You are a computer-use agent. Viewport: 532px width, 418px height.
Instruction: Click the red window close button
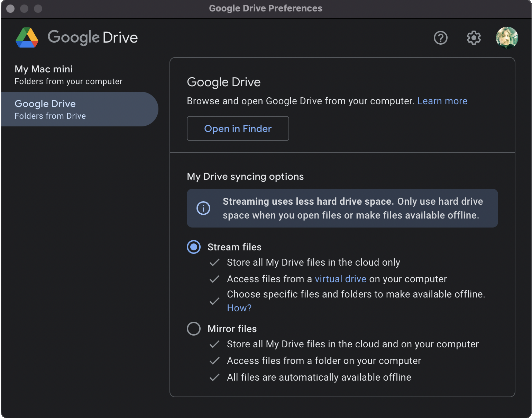(x=10, y=9)
